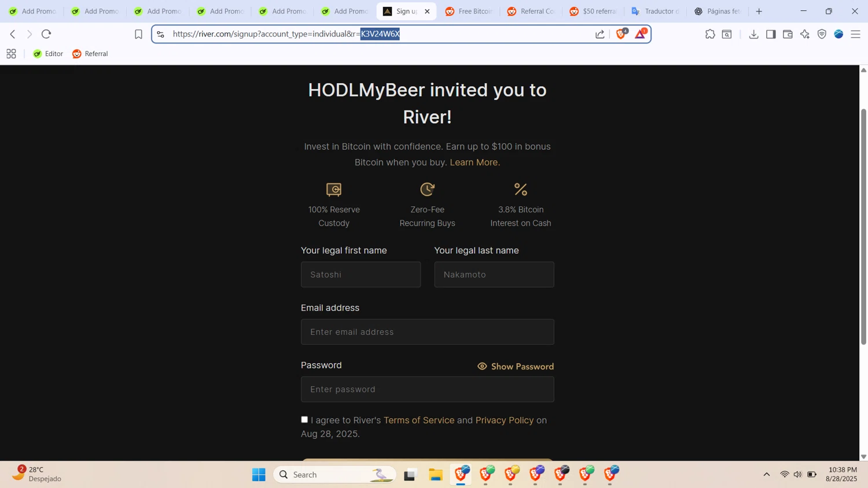Focus the legal last name field
This screenshot has height=488, width=868.
click(494, 275)
